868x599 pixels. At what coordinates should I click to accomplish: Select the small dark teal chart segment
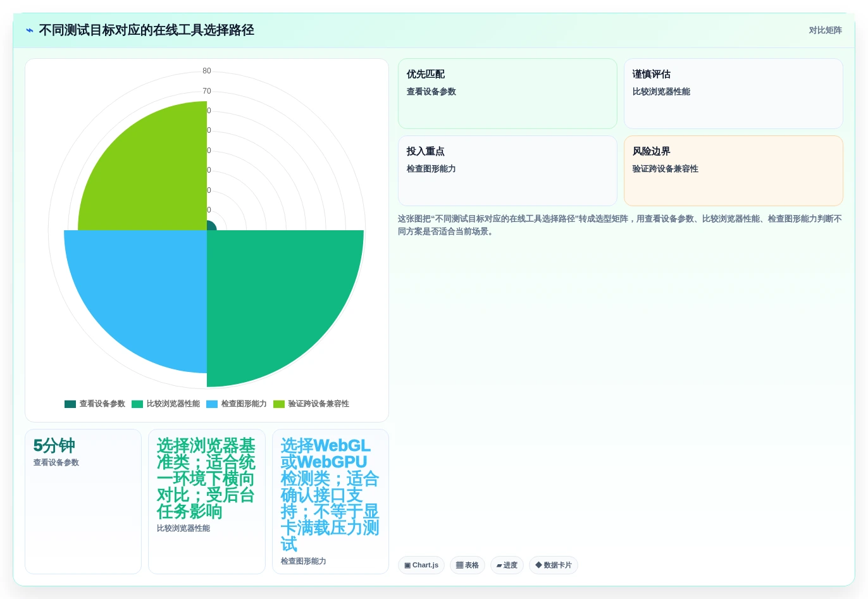[211, 226]
